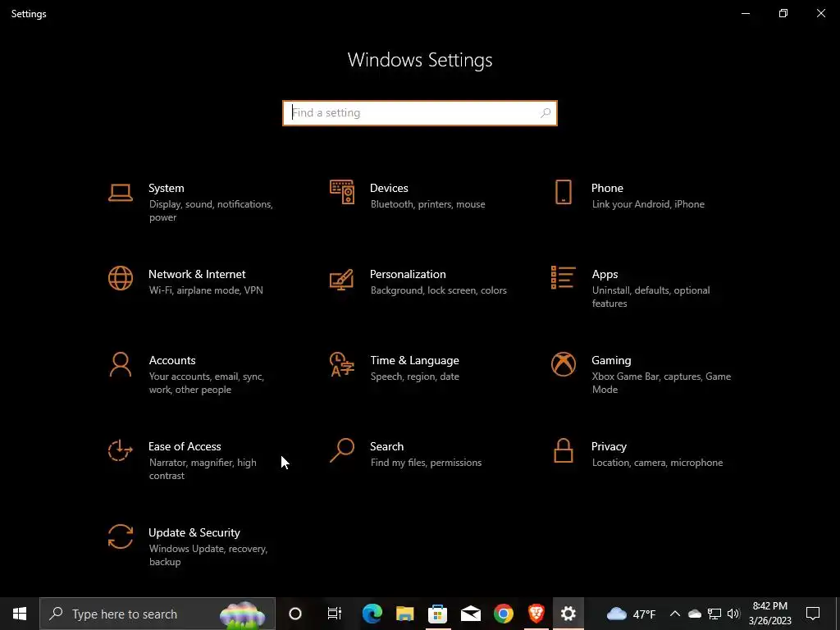The height and width of the screenshot is (630, 840).
Task: Open the Privacy padlock icon
Action: click(x=563, y=450)
